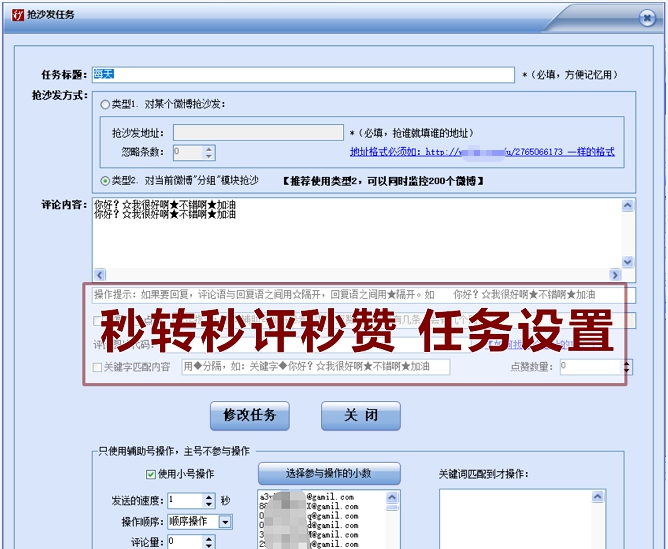Click the 抢沙发地址 input field

(x=258, y=132)
